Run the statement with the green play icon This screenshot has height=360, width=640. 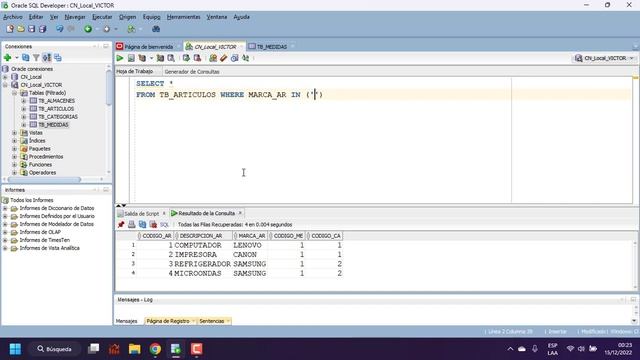(x=120, y=58)
